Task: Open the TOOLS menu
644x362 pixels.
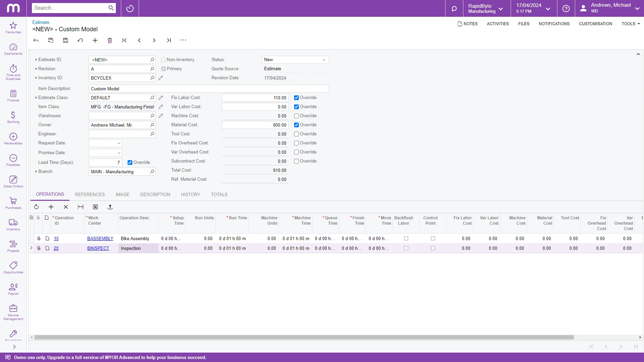Action: tap(630, 24)
